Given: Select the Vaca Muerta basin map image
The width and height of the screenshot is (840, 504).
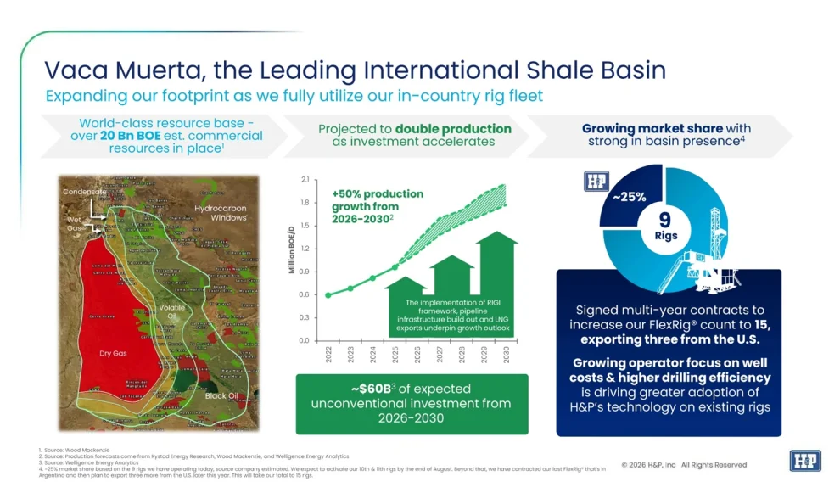Looking at the screenshot, I should pos(159,303).
